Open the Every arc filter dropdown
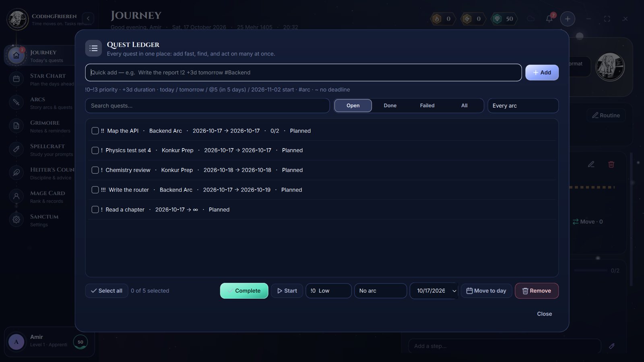This screenshot has width=644, height=362. 523,105
